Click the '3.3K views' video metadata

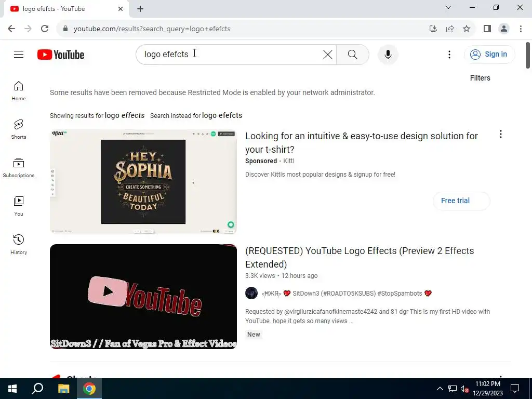click(260, 276)
